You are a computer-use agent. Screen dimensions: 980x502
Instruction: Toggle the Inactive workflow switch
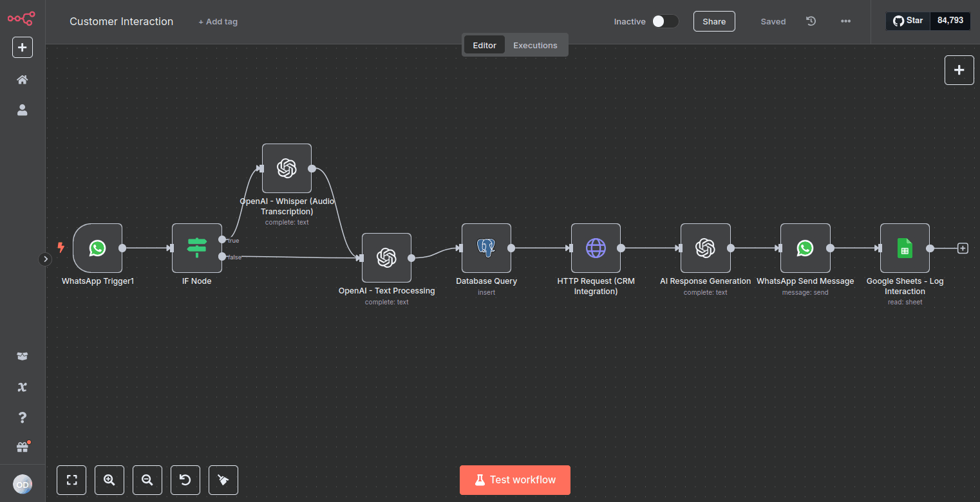(665, 21)
